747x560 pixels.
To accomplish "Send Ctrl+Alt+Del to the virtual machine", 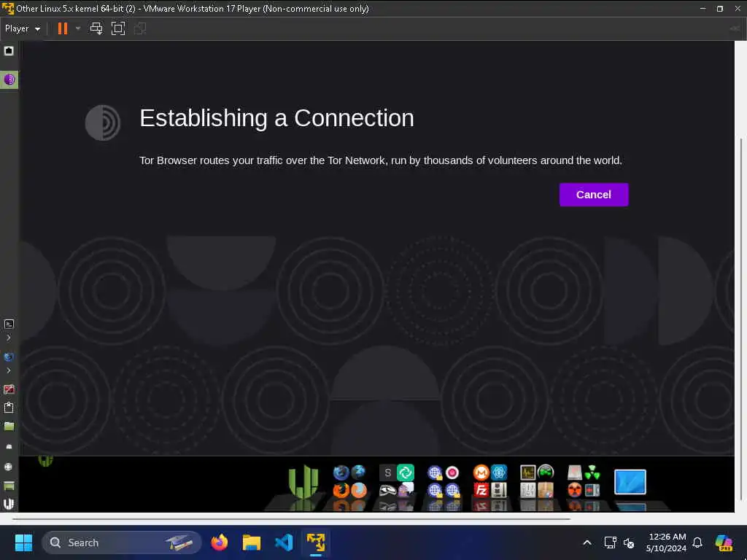I will [x=96, y=28].
